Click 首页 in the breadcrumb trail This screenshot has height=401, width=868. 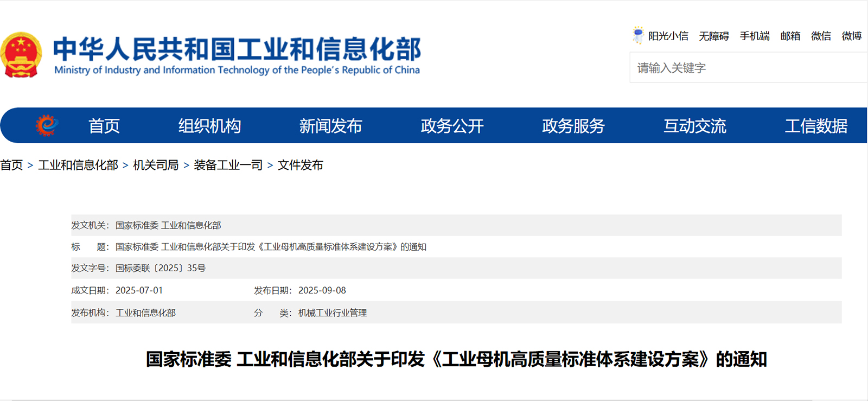tap(11, 165)
